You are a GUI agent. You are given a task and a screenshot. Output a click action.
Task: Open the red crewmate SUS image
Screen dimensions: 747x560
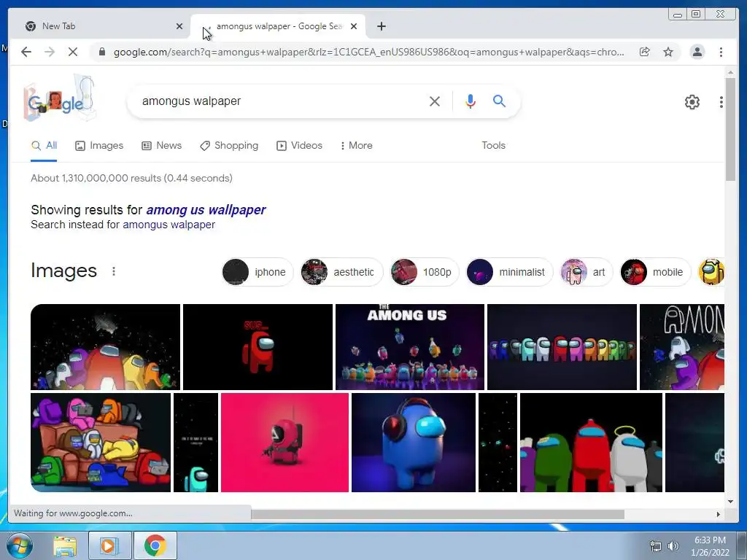258,347
